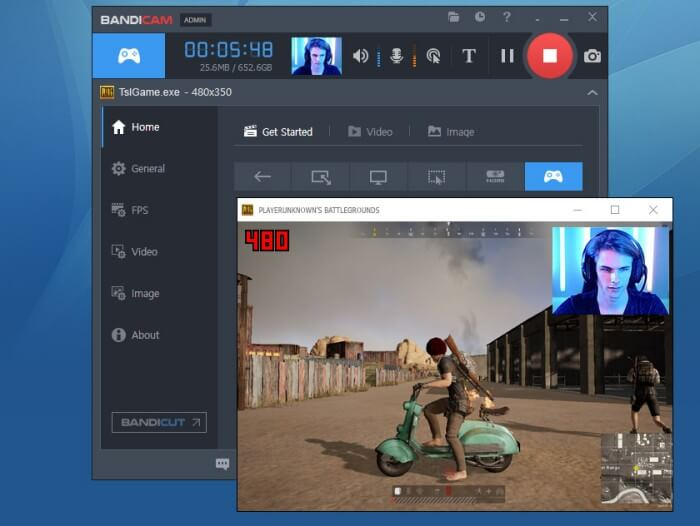Image resolution: width=700 pixels, height=526 pixels.
Task: Click the back arrow mode button
Action: tap(262, 177)
